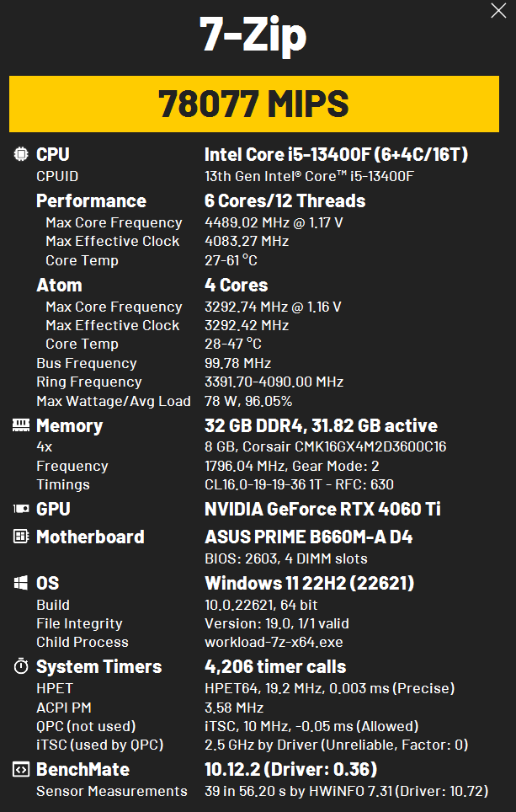
Task: Click the NVIDIA GeForce RTX 4060 Ti text
Action: point(322,509)
